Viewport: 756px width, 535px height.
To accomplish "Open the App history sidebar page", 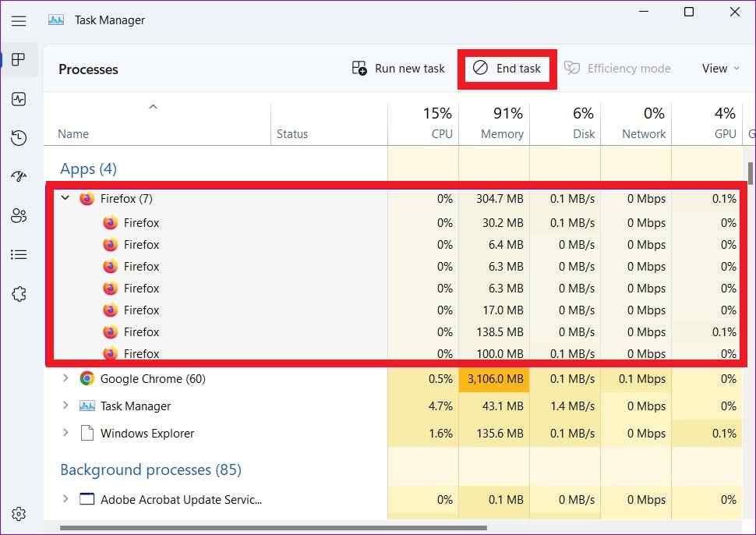I will 19,138.
